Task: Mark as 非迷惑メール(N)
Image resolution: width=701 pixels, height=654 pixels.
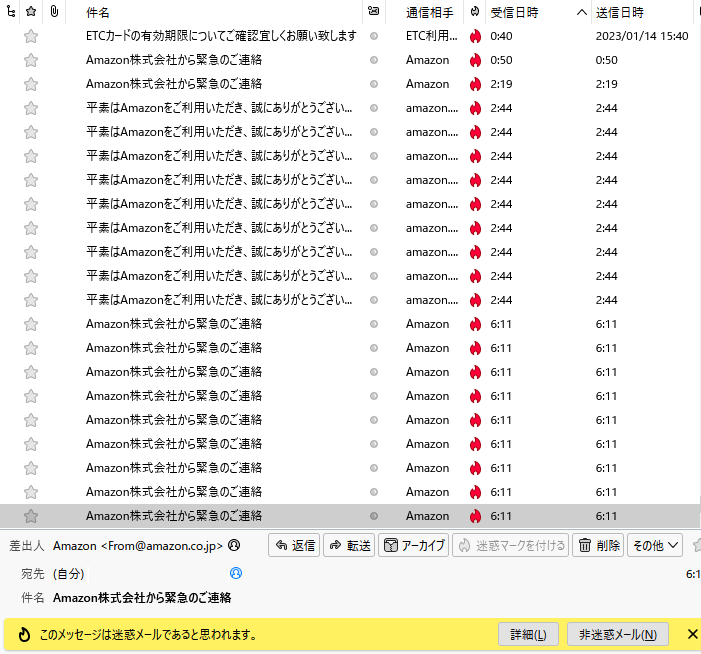Action: coord(618,634)
